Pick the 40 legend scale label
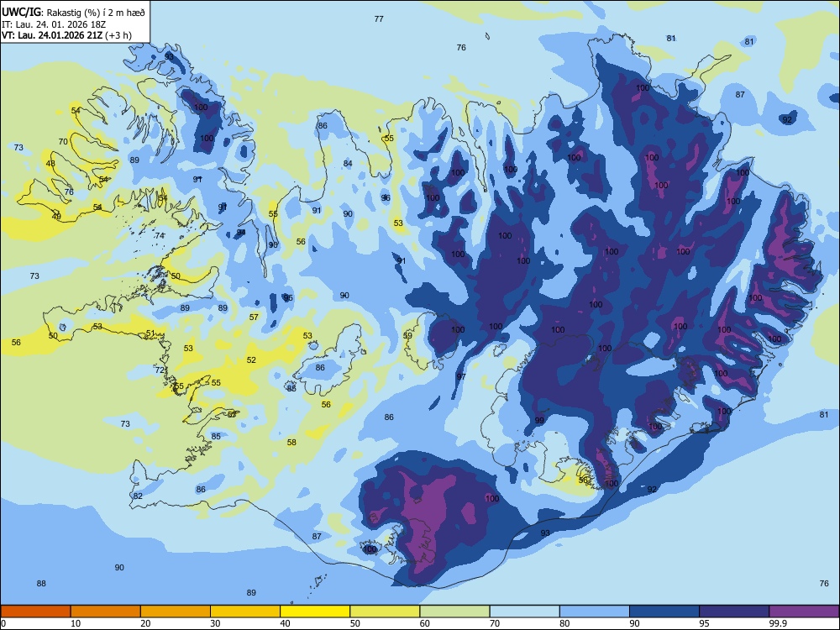840x630 pixels. (x=285, y=623)
